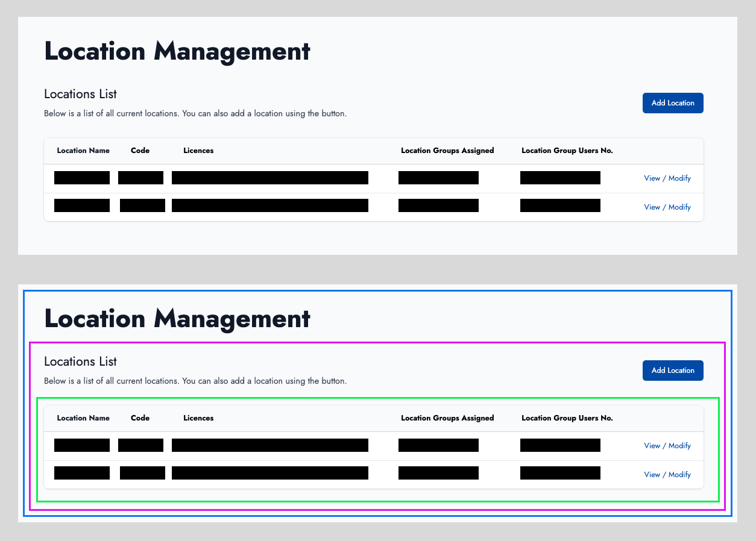Click redacted Location Name cell, second row, lower table

82,473
